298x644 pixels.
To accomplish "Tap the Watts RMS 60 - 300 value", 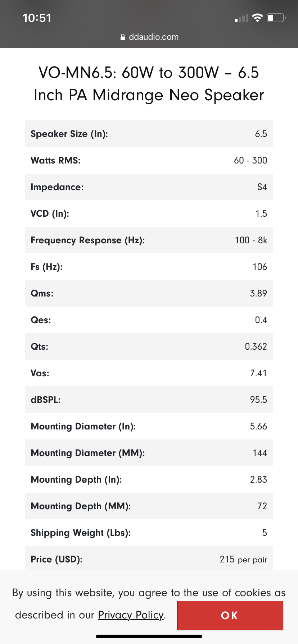I will [x=250, y=160].
